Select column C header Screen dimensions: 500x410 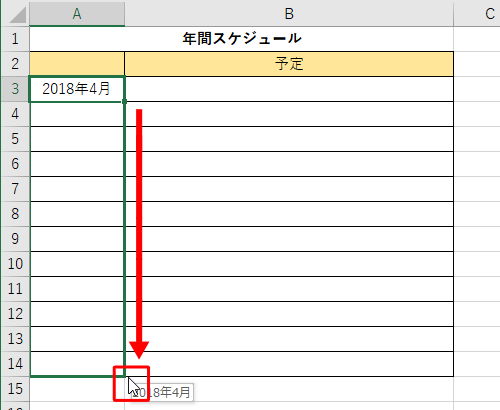(x=477, y=13)
